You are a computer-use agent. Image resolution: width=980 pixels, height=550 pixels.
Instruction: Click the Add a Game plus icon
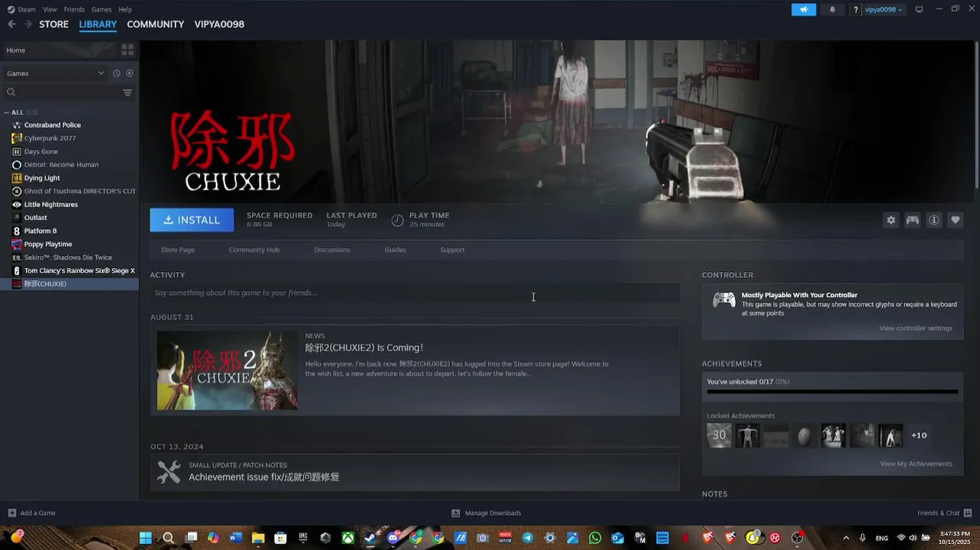(x=11, y=513)
